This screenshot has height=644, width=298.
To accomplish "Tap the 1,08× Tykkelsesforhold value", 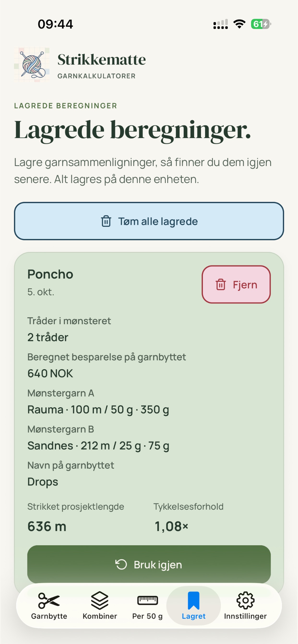I will pyautogui.click(x=171, y=526).
